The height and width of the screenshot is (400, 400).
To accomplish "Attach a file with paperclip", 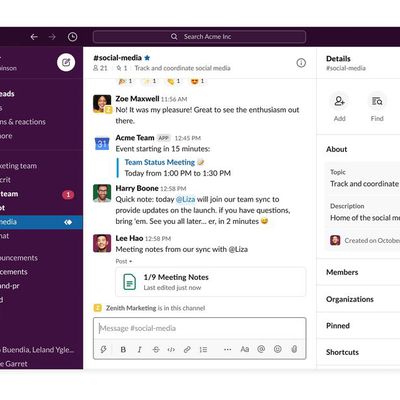I will (294, 349).
